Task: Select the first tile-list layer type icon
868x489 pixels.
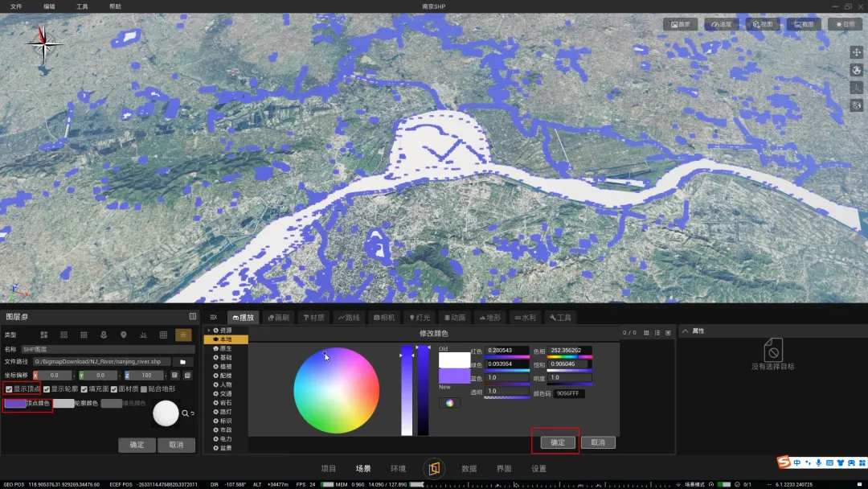Action: (x=43, y=335)
